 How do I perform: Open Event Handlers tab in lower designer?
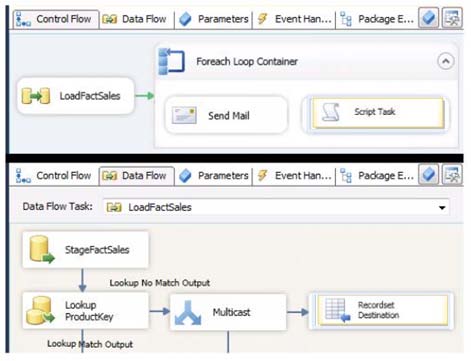pos(294,176)
